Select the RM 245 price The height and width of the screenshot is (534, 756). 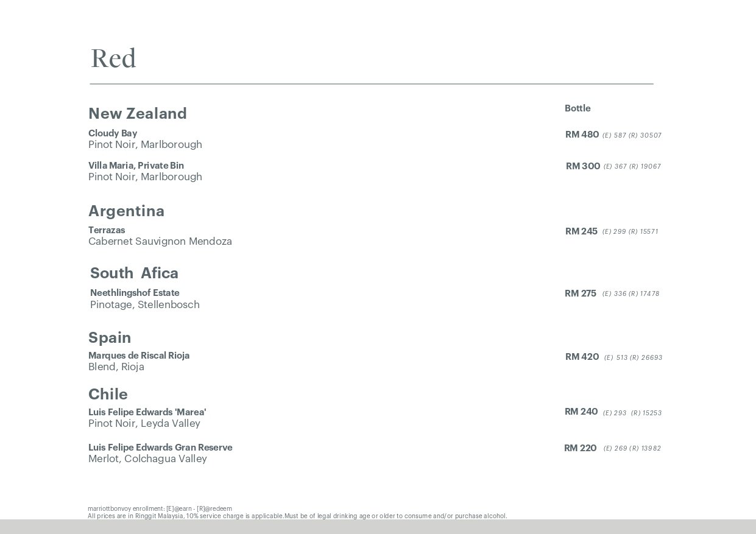(x=581, y=231)
